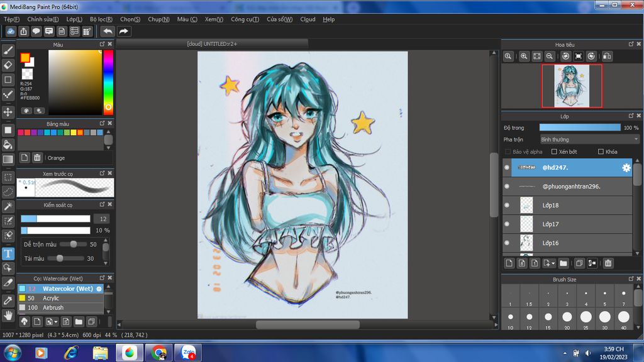Enable the Khóa lock checkbox

pyautogui.click(x=601, y=151)
